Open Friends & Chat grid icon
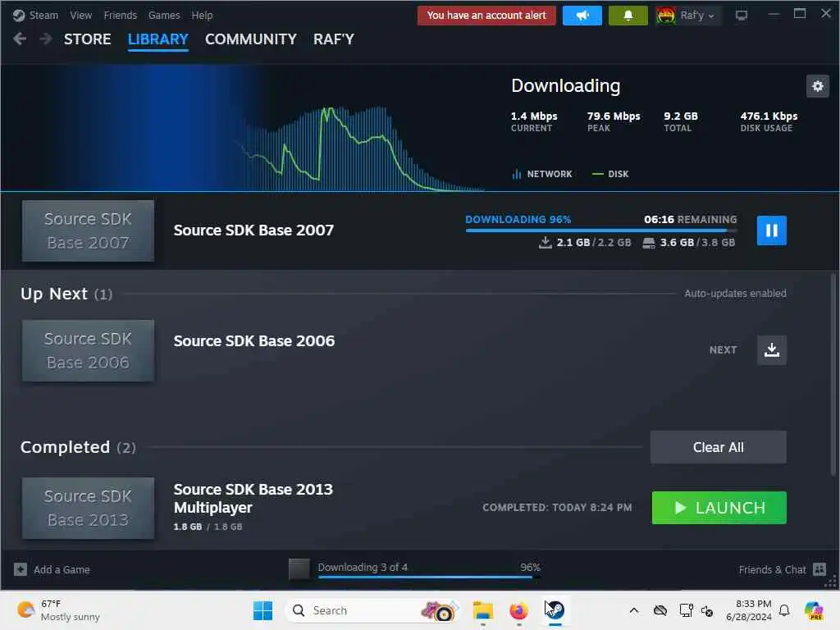This screenshot has height=630, width=840. point(819,569)
